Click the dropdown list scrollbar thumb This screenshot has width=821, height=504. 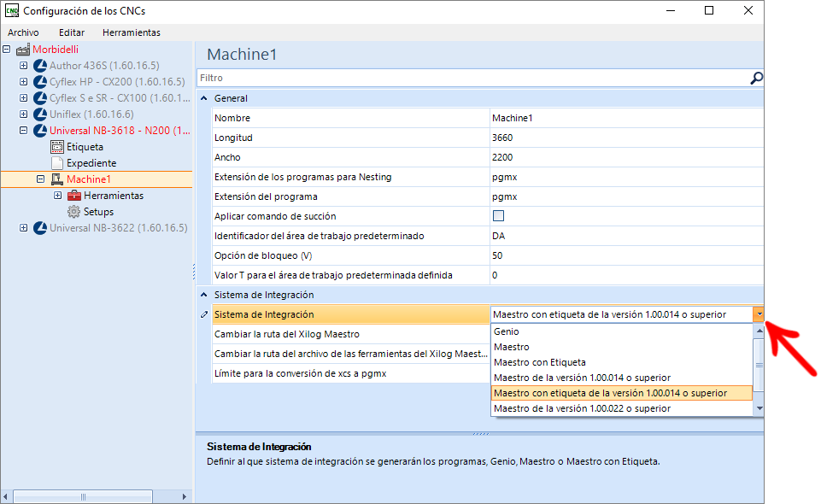coord(759,365)
